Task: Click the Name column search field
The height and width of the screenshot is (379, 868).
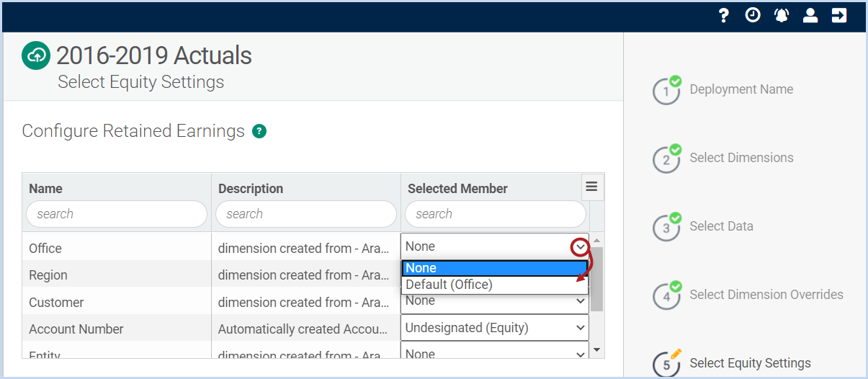Action: 117,214
